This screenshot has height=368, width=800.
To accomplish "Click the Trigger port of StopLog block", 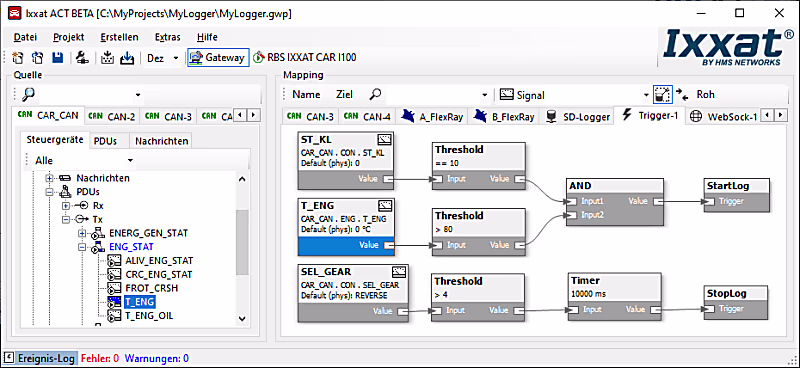I will [x=710, y=309].
